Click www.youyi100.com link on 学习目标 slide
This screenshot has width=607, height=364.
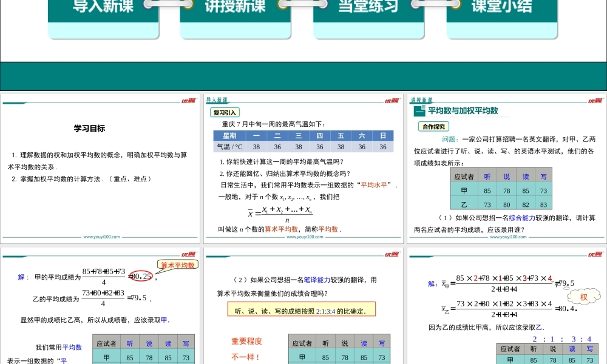[100, 237]
